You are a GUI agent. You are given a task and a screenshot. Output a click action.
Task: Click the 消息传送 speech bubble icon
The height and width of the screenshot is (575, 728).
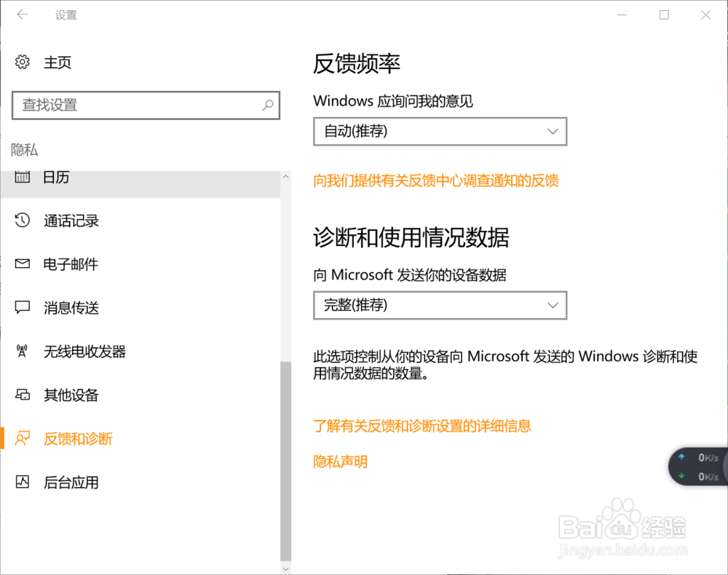click(x=23, y=307)
